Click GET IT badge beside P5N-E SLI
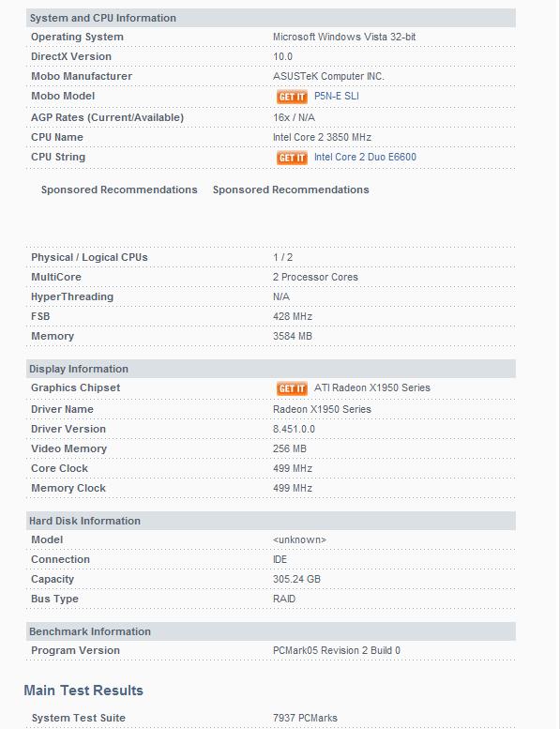 pyautogui.click(x=292, y=97)
